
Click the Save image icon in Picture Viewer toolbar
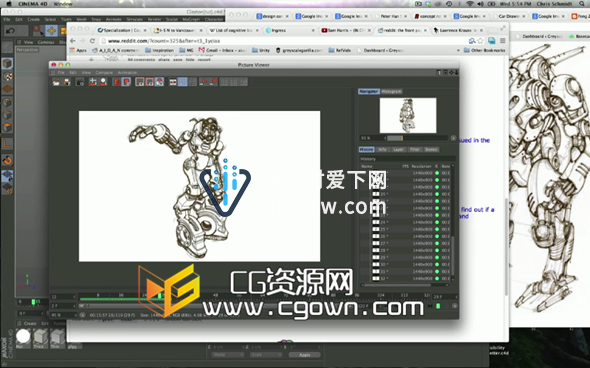pyautogui.click(x=67, y=82)
